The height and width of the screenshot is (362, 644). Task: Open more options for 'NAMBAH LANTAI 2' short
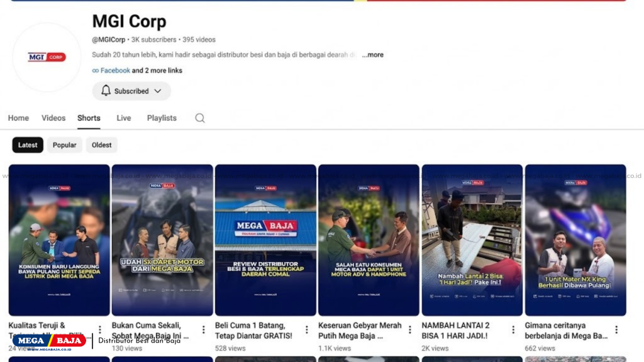[513, 329]
